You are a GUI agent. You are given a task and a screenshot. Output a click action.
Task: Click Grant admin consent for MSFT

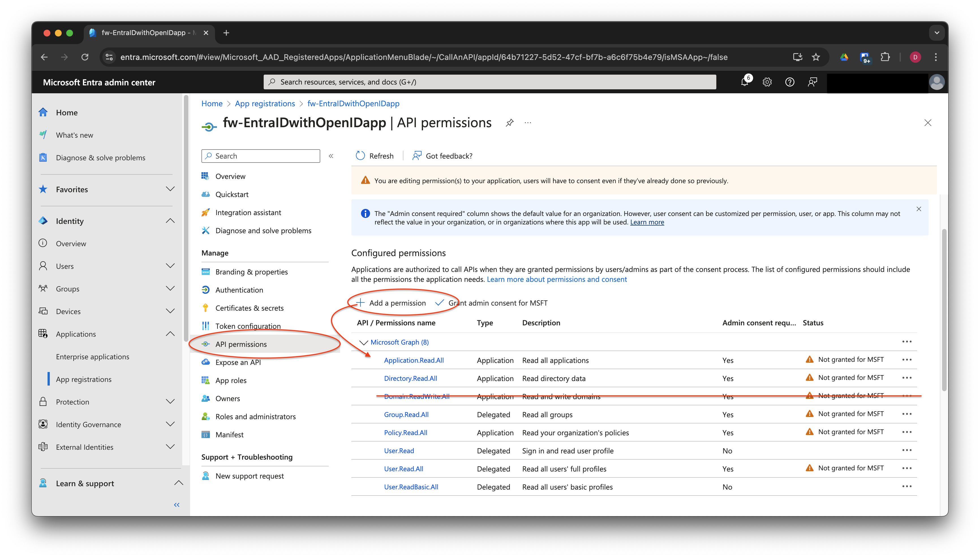(492, 303)
